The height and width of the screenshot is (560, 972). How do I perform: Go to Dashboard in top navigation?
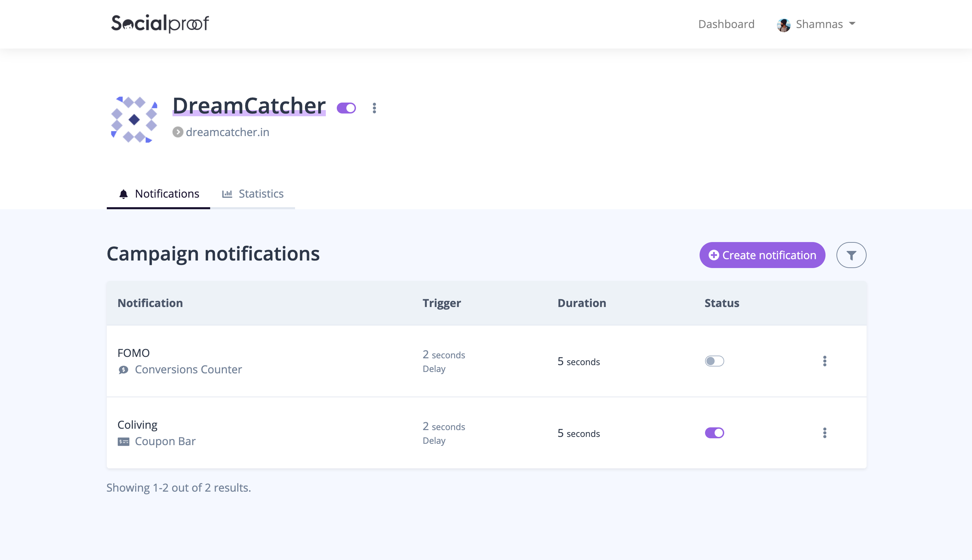coord(726,24)
